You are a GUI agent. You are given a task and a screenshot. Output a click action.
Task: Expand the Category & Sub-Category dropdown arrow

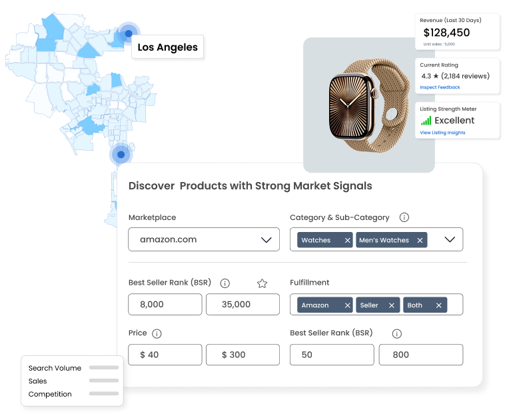coord(449,239)
